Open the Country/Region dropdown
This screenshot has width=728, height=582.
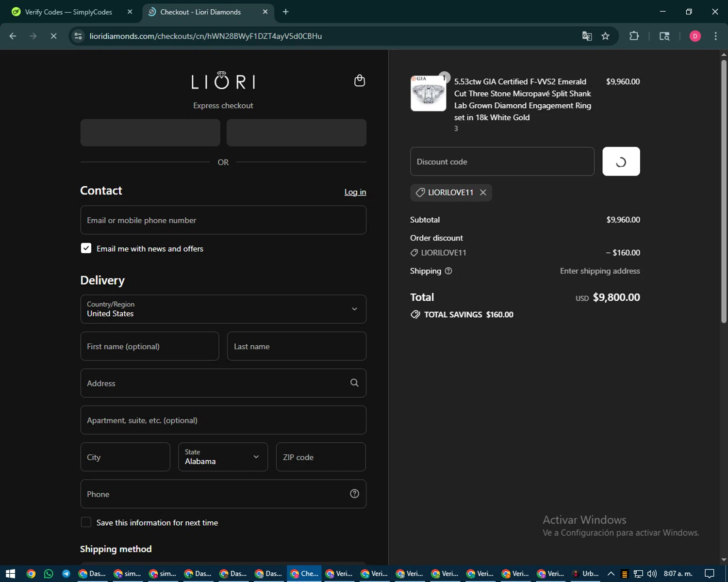(x=223, y=309)
